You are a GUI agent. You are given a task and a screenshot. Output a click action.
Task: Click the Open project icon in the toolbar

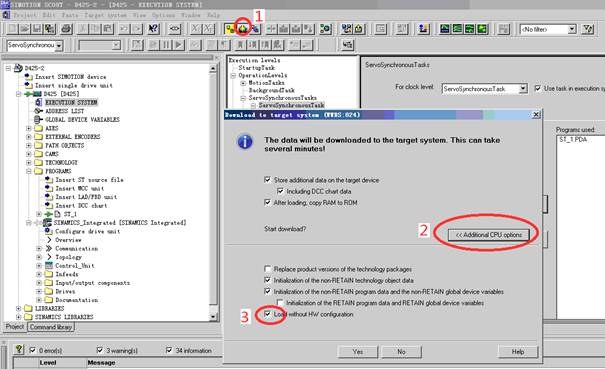(x=25, y=29)
